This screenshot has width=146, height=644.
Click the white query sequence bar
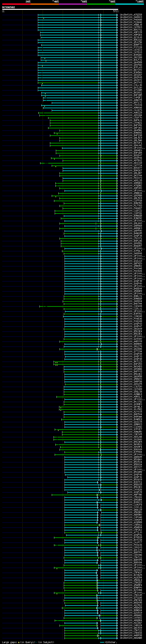60,9
